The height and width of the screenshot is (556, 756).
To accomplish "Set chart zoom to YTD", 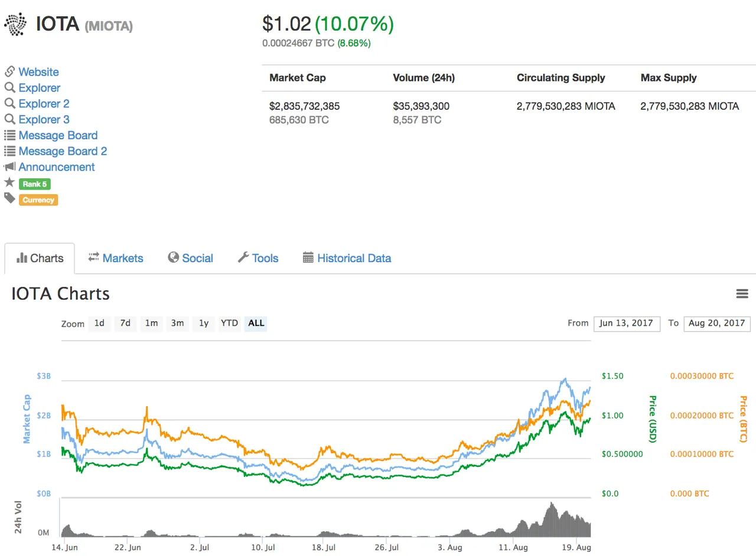I will (229, 323).
